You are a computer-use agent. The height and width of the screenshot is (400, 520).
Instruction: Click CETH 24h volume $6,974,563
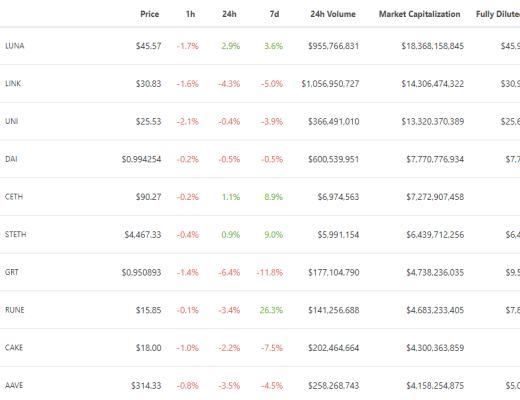[x=338, y=197]
